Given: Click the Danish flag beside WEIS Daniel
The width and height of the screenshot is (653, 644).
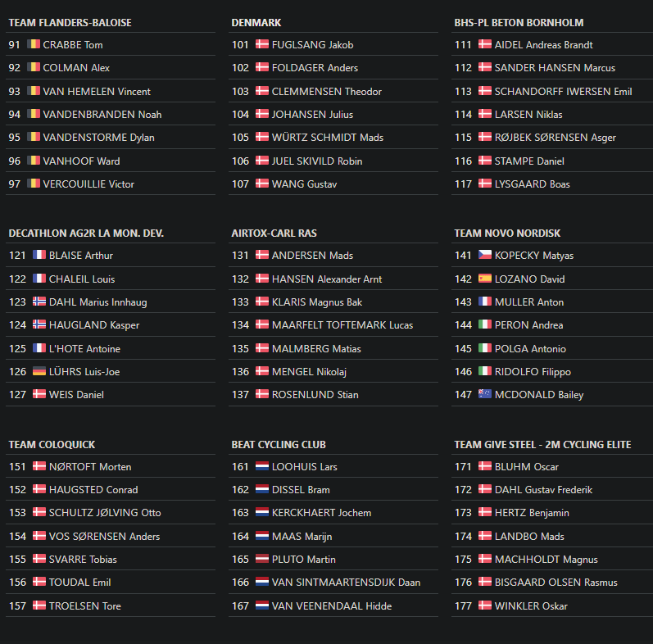Looking at the screenshot, I should coord(39,393).
